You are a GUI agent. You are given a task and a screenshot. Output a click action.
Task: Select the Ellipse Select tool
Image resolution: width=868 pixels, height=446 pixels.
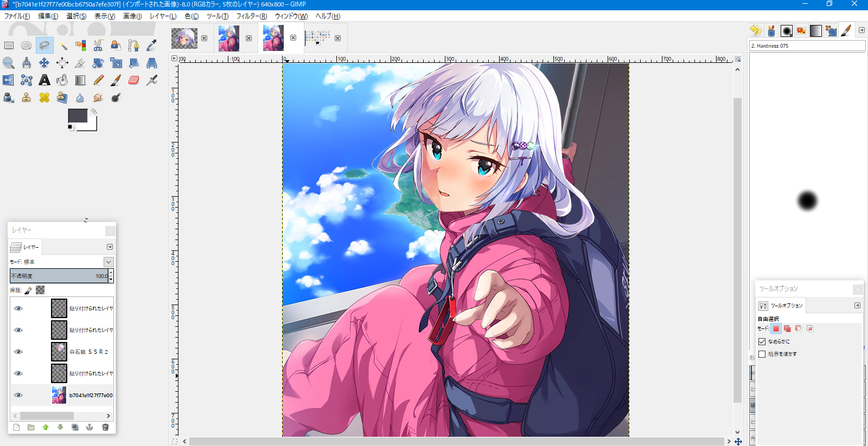pos(27,46)
